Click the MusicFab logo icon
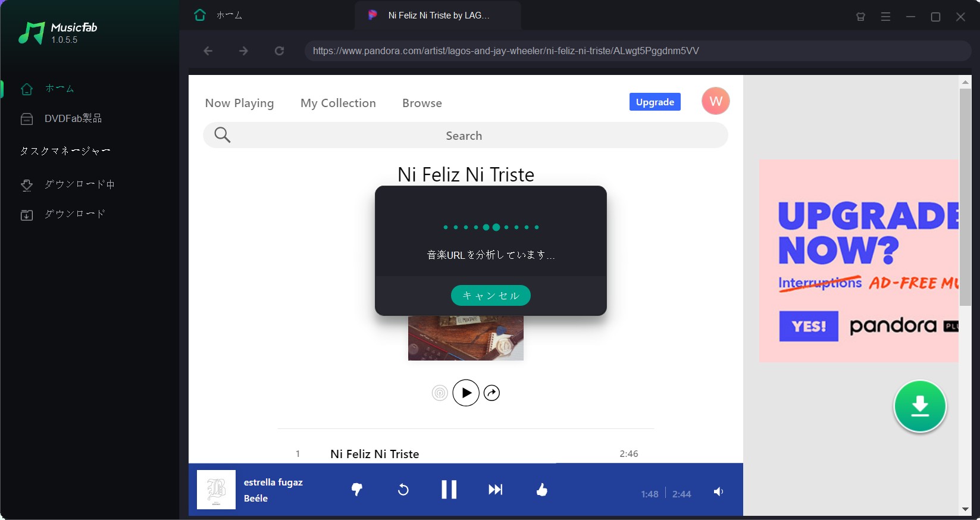Image resolution: width=980 pixels, height=520 pixels. coord(32,33)
